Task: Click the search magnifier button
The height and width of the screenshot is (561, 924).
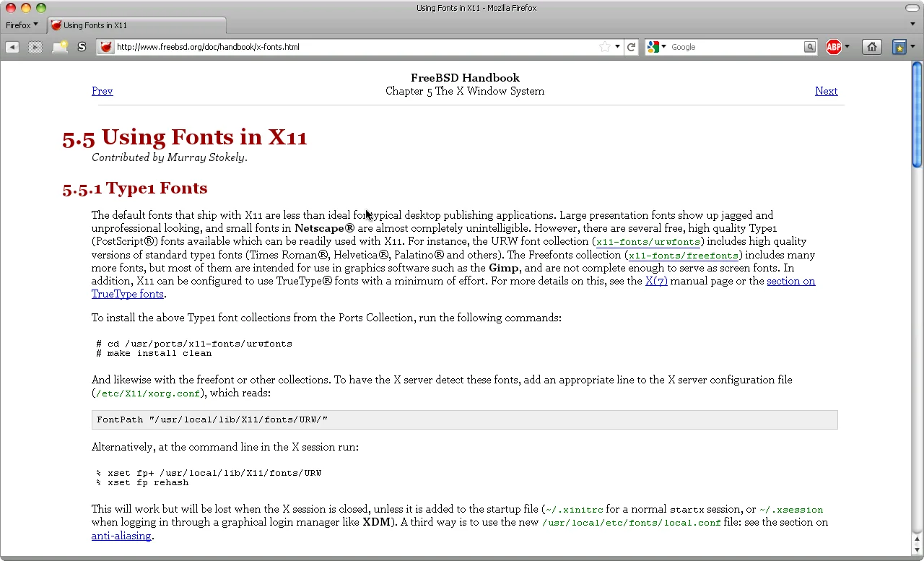Action: [810, 47]
